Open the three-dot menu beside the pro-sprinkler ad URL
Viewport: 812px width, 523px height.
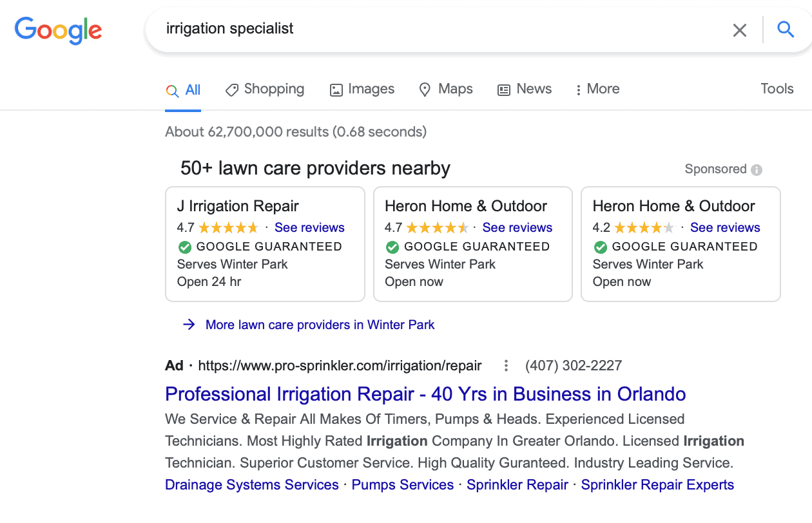click(x=506, y=366)
